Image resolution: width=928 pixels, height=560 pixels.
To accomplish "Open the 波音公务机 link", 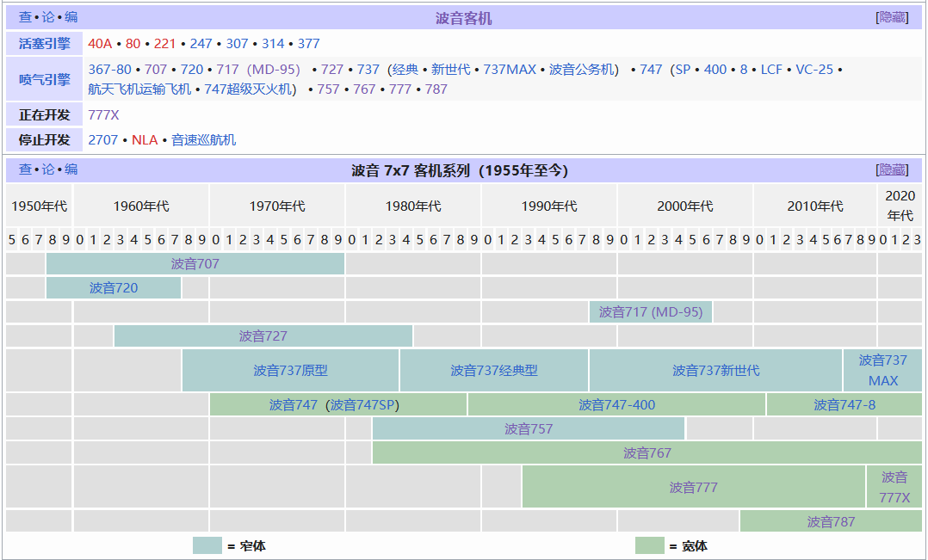I will 581,70.
